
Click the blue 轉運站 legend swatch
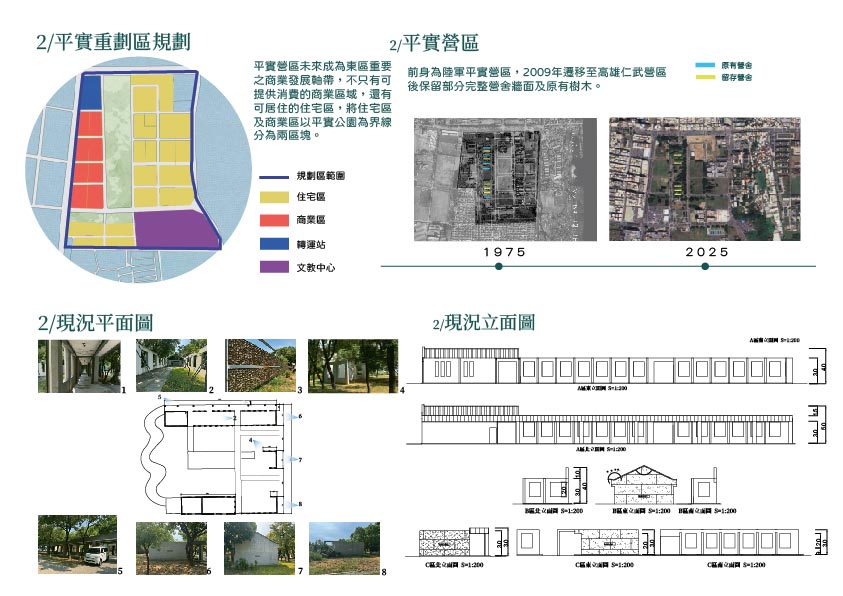(274, 244)
